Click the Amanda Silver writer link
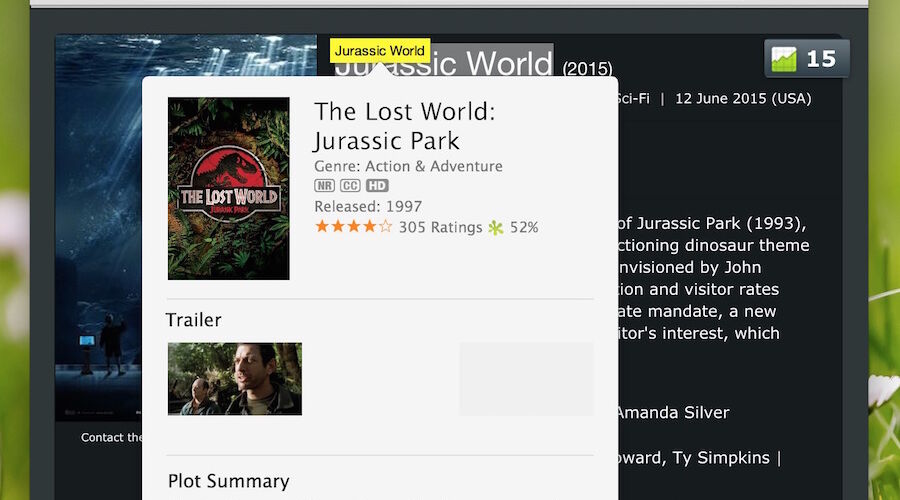Screen dimensions: 900x500 672,413
